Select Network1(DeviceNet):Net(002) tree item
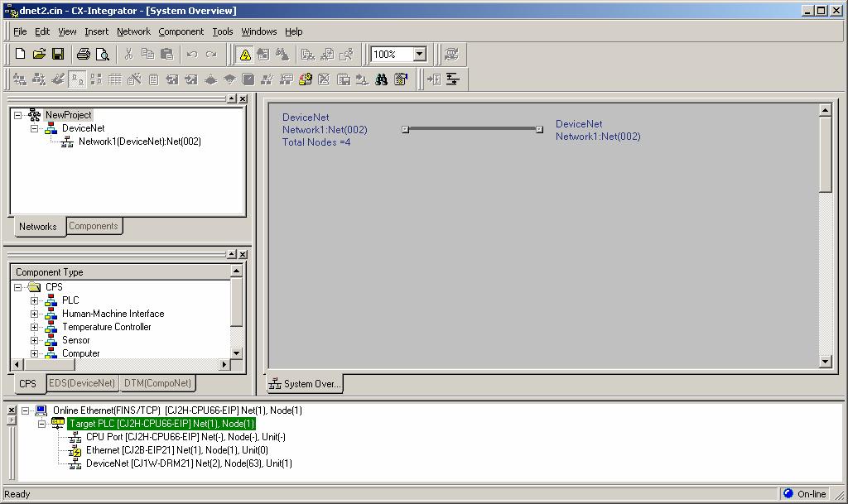Screen dimensions: 848x504 pos(139,142)
